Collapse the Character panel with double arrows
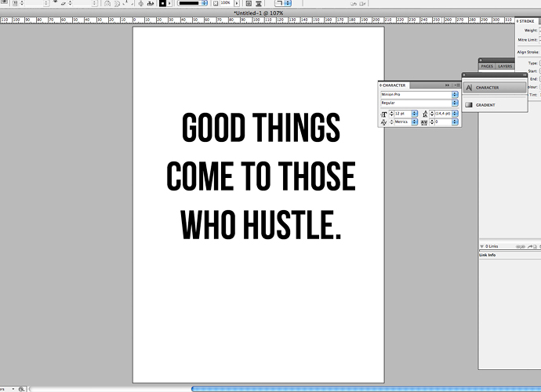The height and width of the screenshot is (392, 541). [447, 85]
